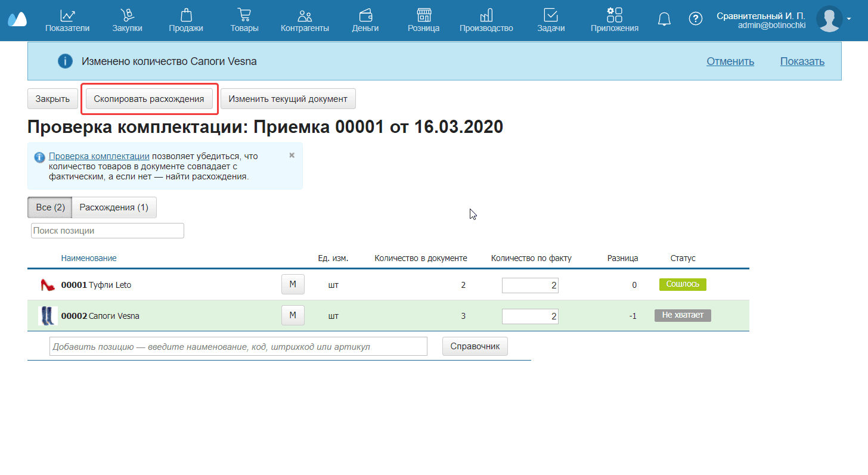Screen dimensions: 868x475
Task: Switch to the Расхождения (1) tab
Action: (114, 207)
